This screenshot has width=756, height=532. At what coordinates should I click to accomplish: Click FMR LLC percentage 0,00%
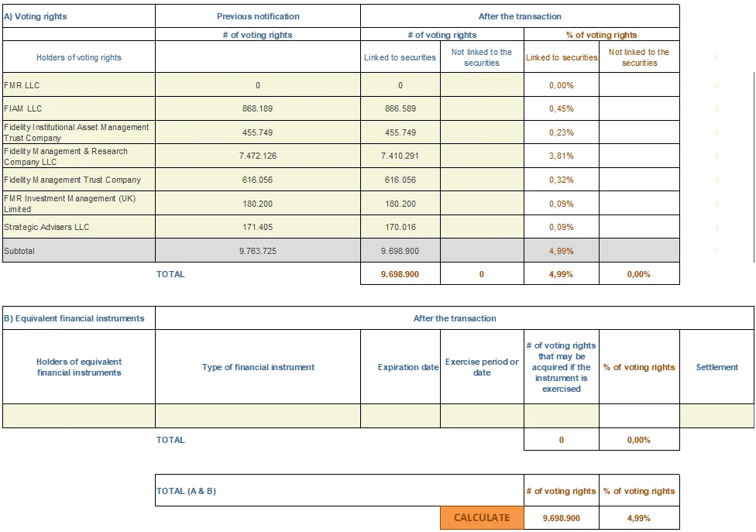(562, 85)
